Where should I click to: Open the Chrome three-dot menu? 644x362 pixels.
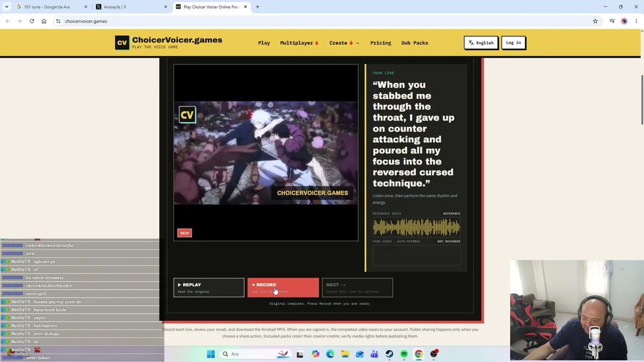click(636, 21)
